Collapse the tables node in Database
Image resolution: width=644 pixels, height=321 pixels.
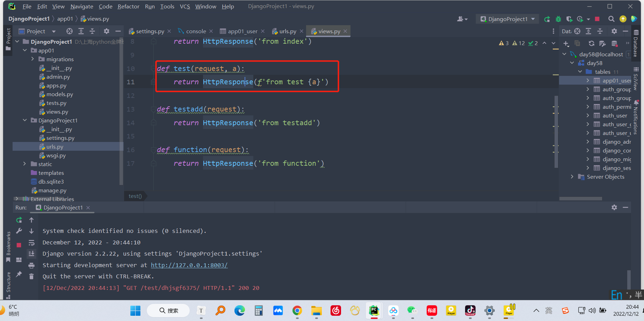pos(580,72)
